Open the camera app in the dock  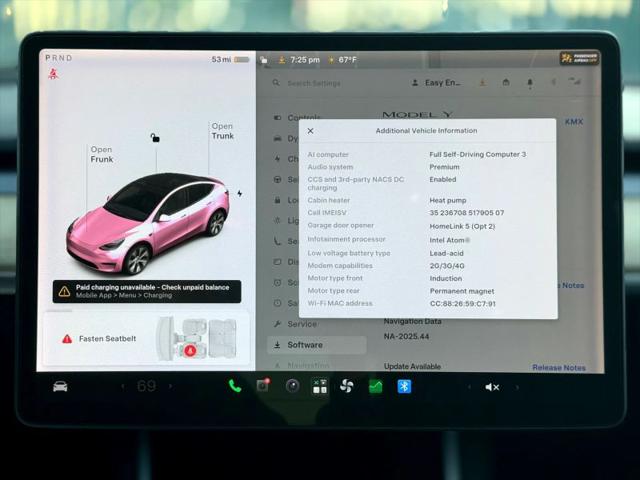292,386
